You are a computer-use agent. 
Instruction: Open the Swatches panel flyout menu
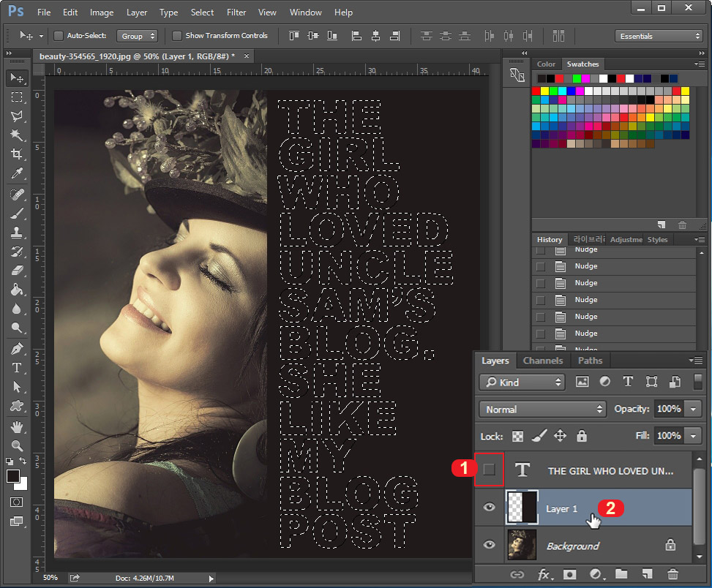[x=700, y=64]
